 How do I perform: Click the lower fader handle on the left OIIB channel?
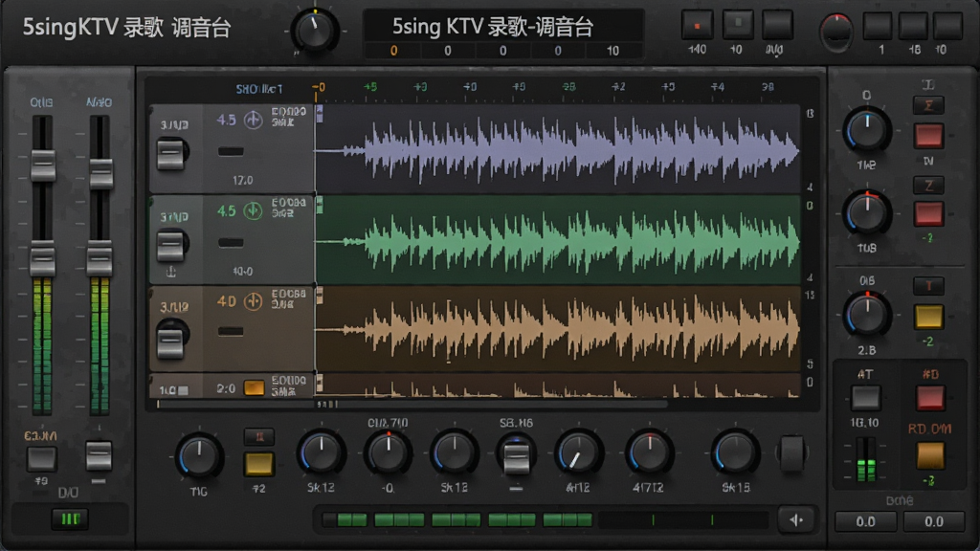coord(42,259)
